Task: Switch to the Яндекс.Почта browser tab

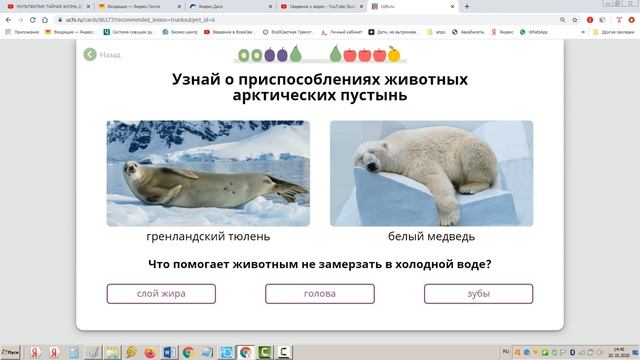Action: coord(140,7)
